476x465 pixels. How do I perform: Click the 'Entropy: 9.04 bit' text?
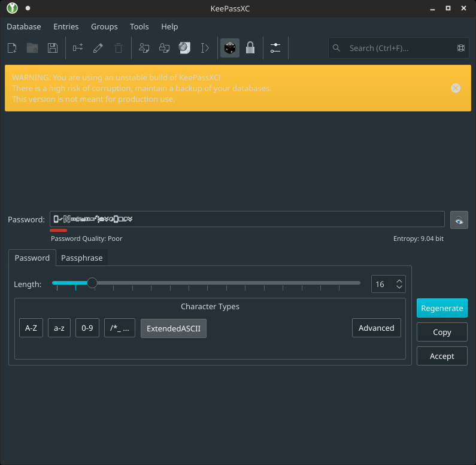[x=419, y=238]
